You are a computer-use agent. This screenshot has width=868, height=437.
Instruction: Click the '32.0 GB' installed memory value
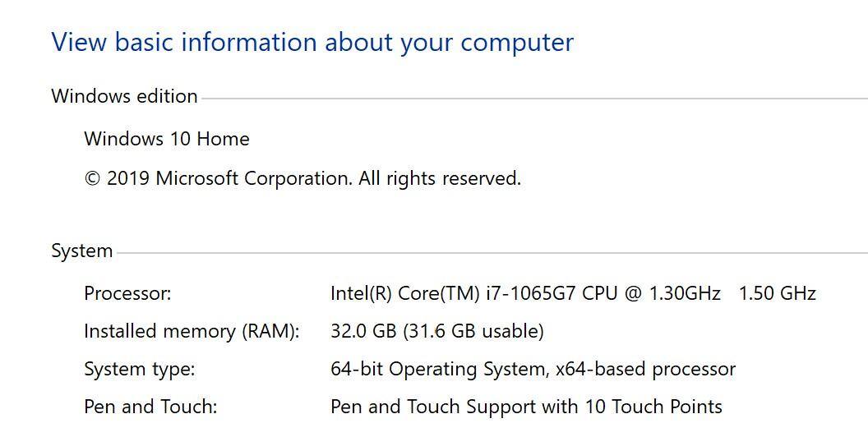363,331
